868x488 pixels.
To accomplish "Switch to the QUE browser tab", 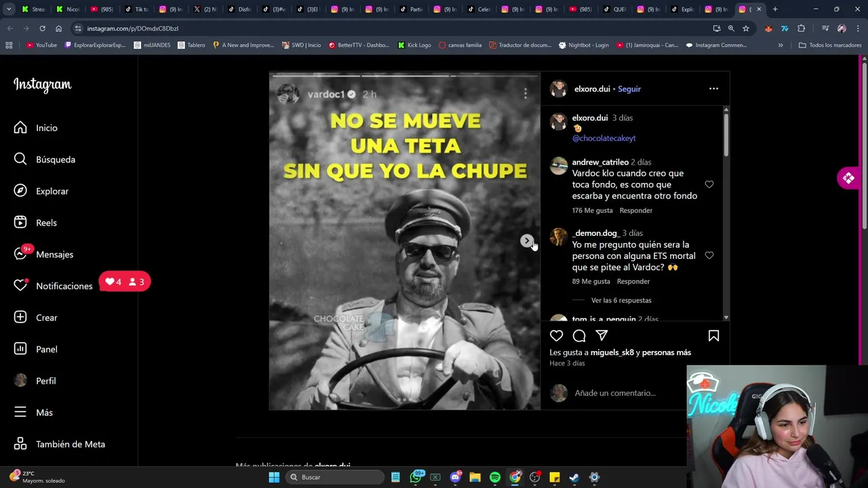I will point(615,9).
